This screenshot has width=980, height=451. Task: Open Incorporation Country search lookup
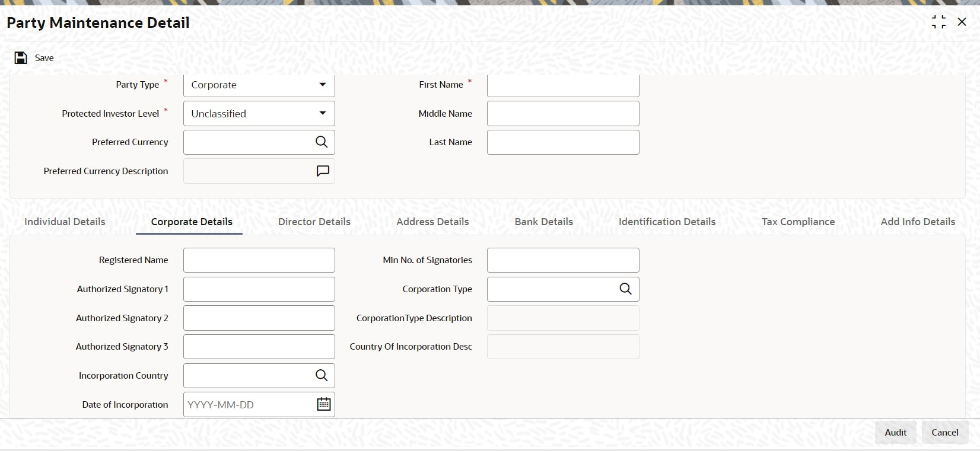click(x=322, y=376)
